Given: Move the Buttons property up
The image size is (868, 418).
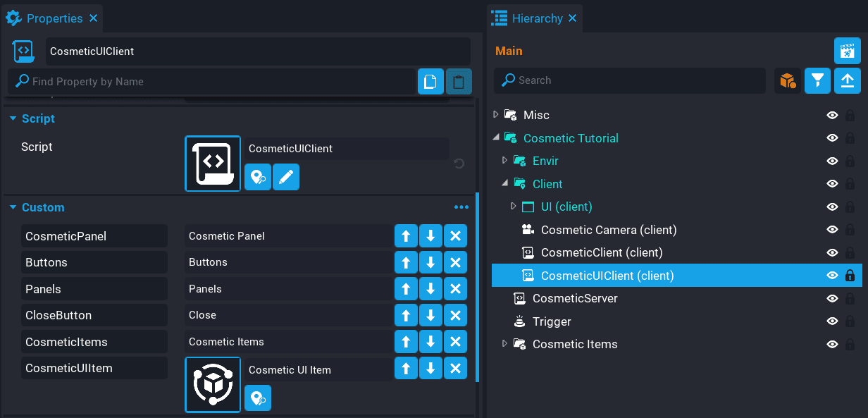Looking at the screenshot, I should [406, 262].
